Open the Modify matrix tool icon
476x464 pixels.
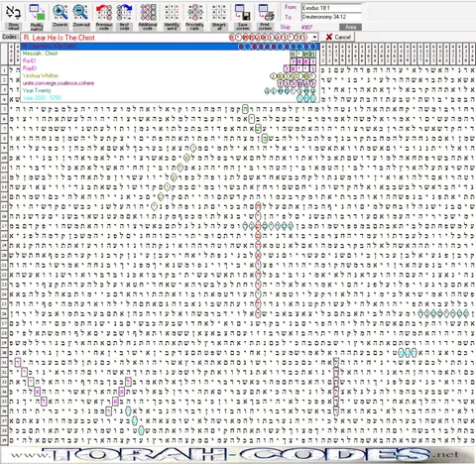37,12
